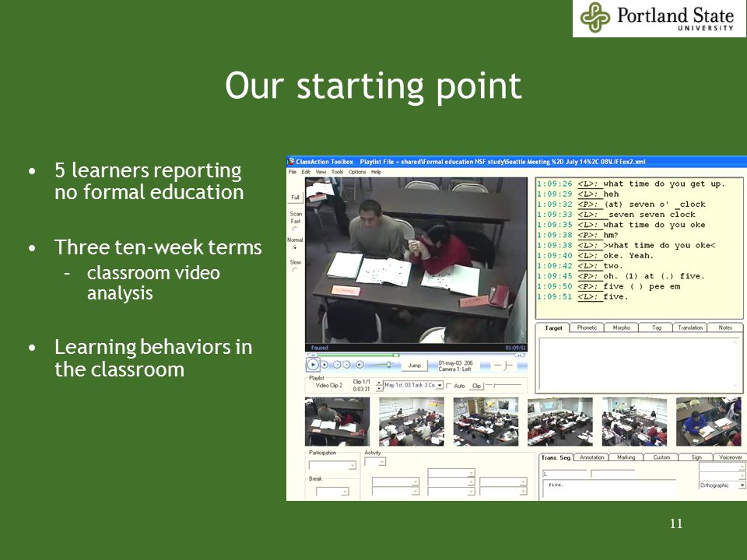Select transcript line 1:09:26 what time do you get up
The image size is (747, 560).
[631, 184]
